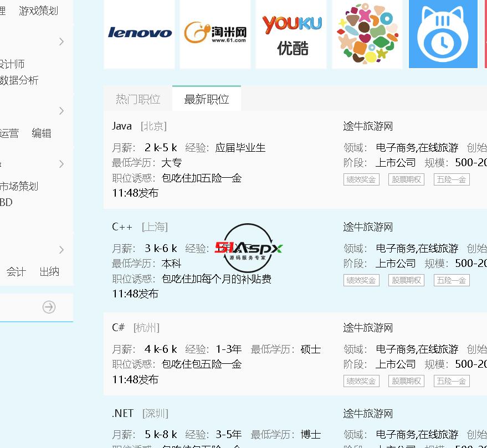Select 市场策划 in the sidebar

pos(19,186)
